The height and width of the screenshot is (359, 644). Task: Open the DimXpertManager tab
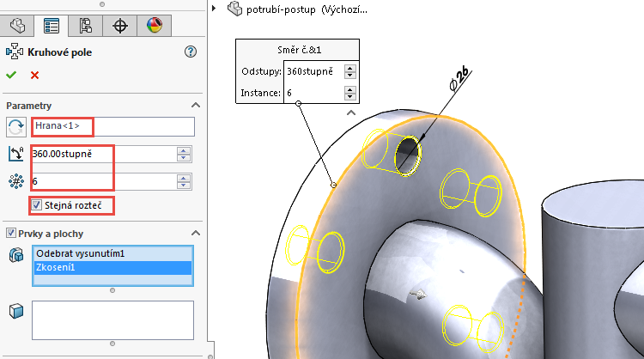(119, 26)
